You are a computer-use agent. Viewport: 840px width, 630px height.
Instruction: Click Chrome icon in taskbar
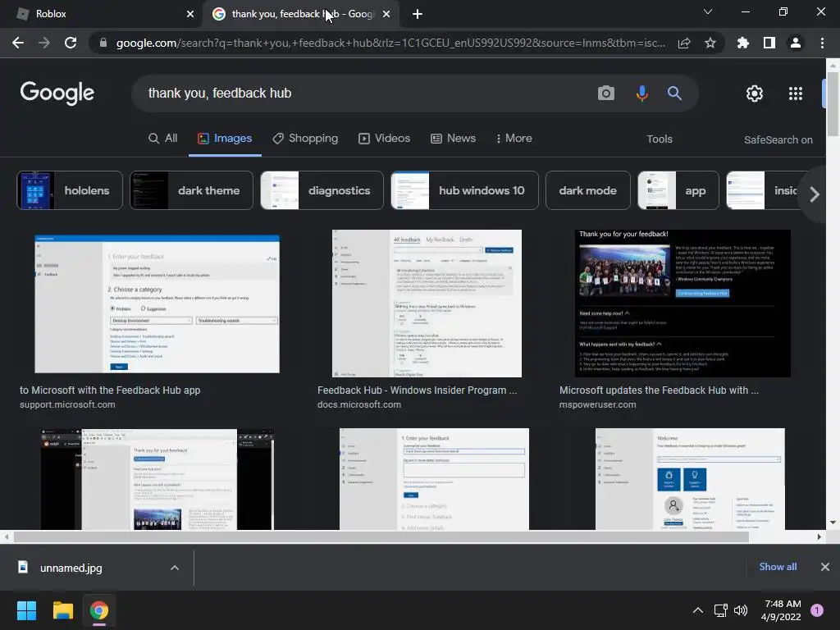[x=99, y=610]
